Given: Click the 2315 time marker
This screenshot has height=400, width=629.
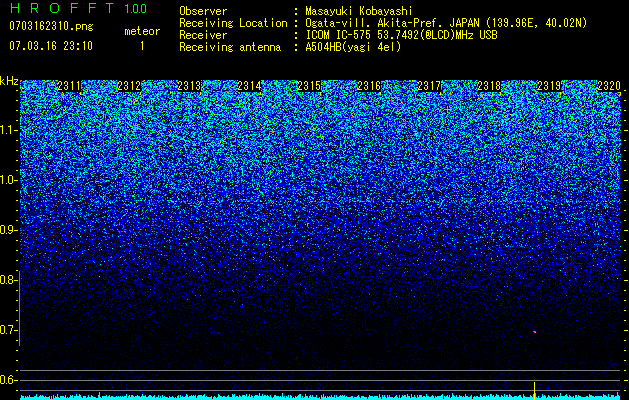Looking at the screenshot, I should click(x=309, y=86).
